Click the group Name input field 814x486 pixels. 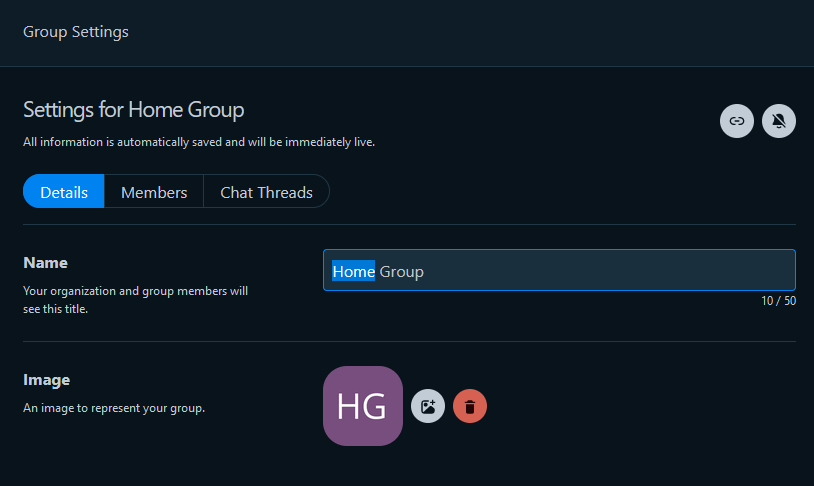[x=559, y=270]
